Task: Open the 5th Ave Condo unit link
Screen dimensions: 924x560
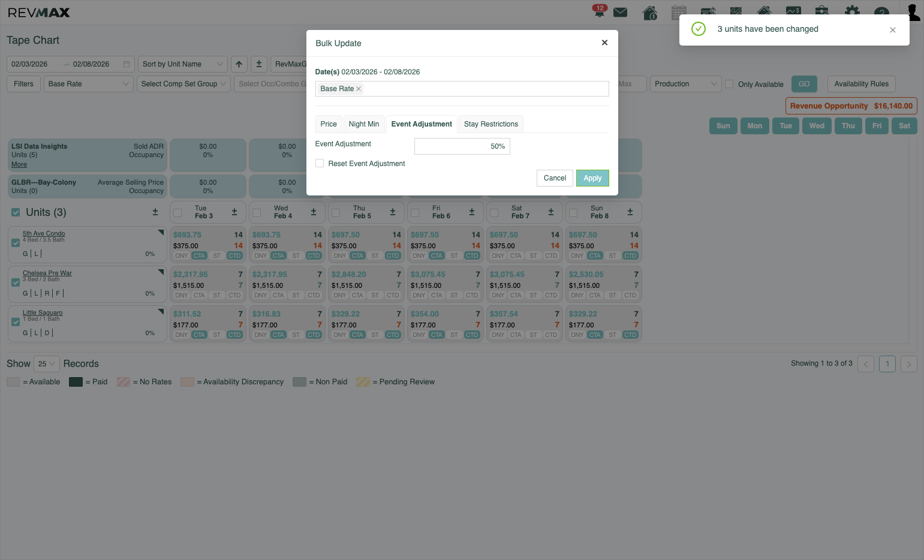Action: tap(44, 233)
